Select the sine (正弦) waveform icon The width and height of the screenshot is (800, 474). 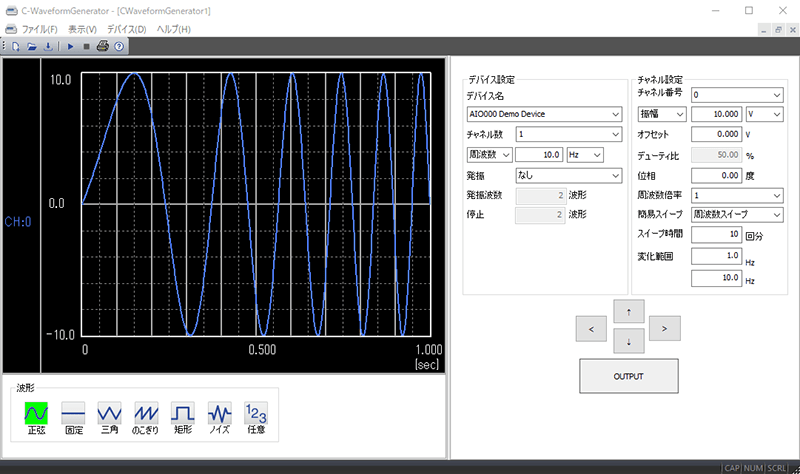[37, 412]
